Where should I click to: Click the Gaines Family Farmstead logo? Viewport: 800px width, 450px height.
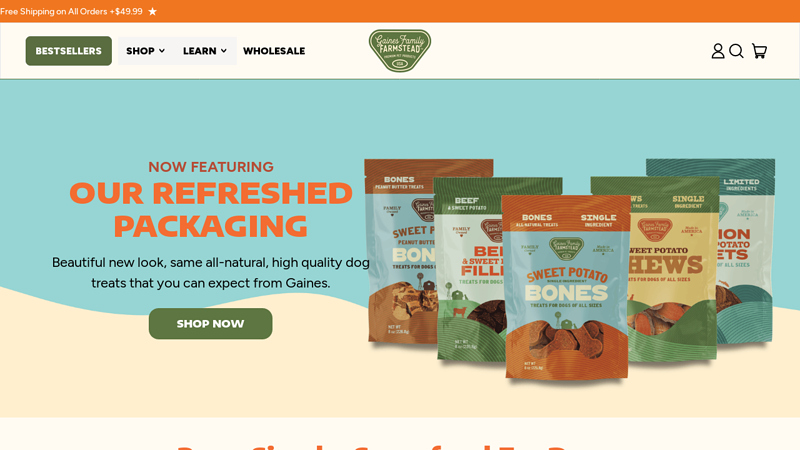point(400,51)
